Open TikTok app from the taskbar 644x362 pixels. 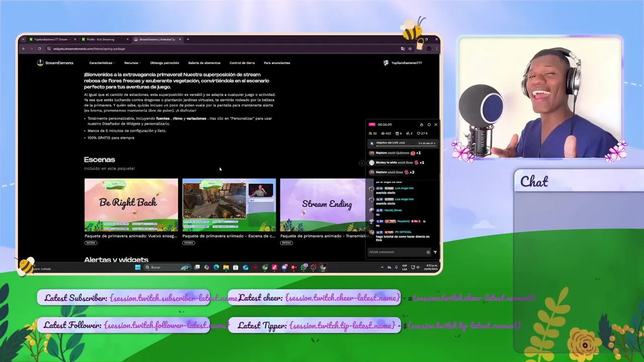(x=275, y=267)
